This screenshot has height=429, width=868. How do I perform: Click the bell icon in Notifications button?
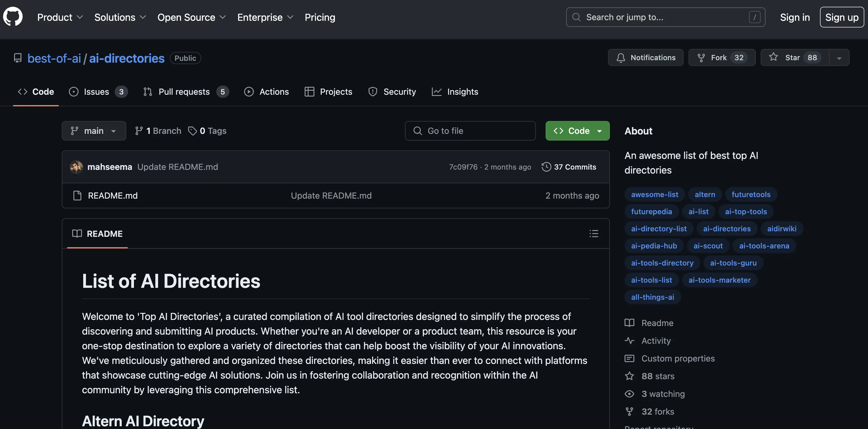tap(621, 57)
